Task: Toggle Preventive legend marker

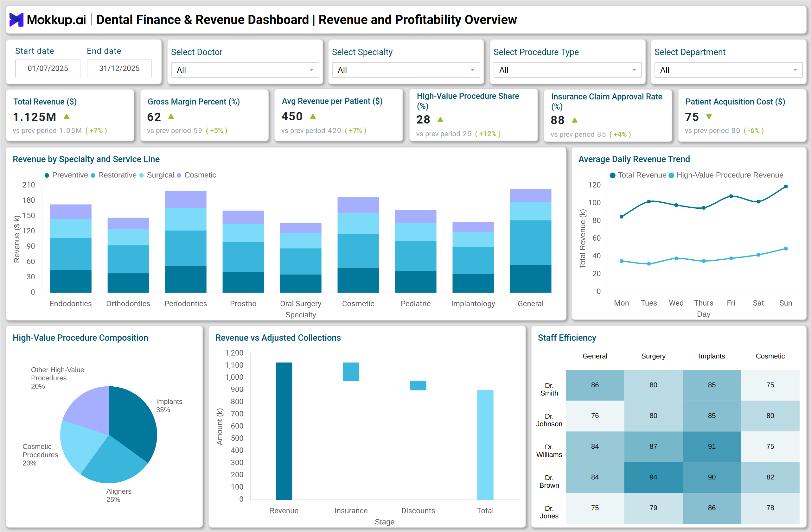Action: pyautogui.click(x=47, y=175)
